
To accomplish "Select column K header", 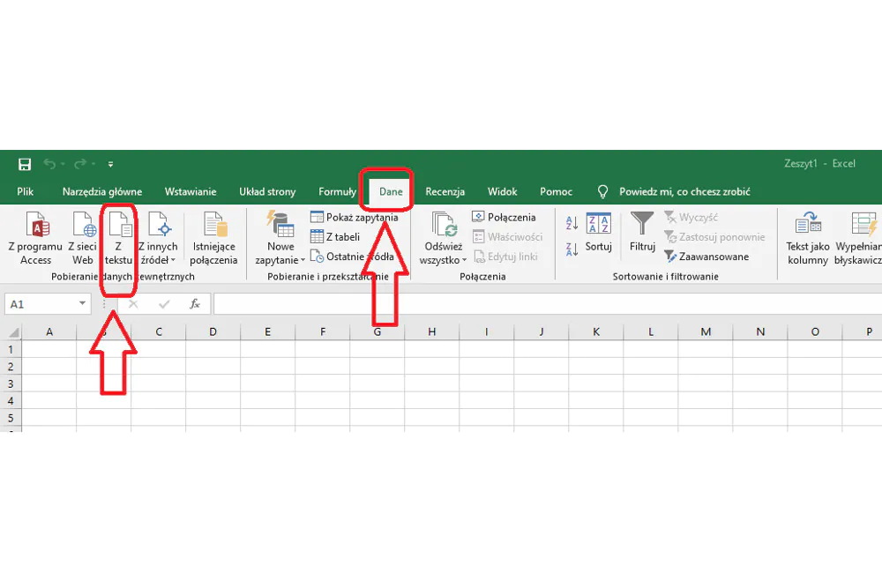I will [x=596, y=331].
